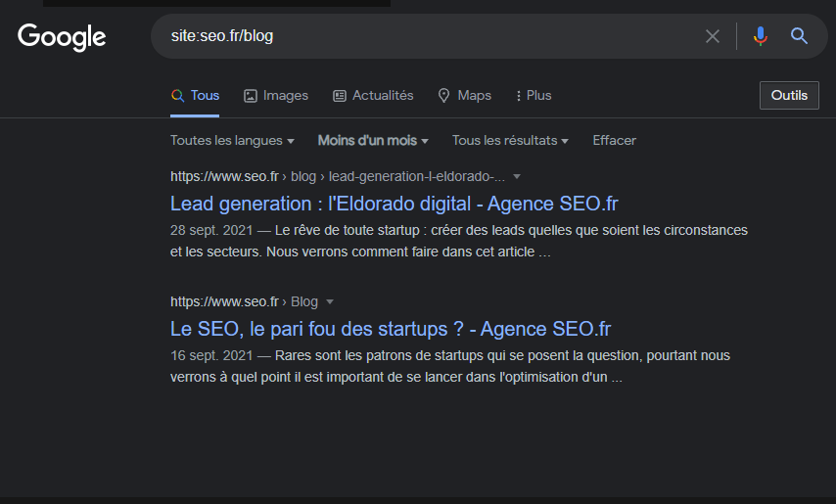
Task: Open Le SEO, le pari fou des startups result
Action: click(391, 329)
